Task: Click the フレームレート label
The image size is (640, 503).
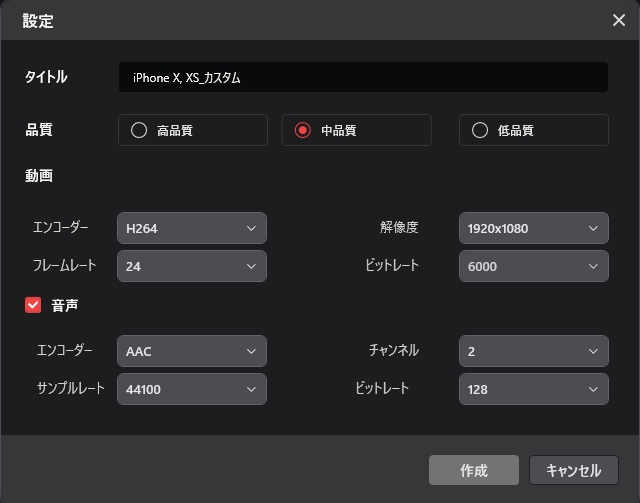Action: 64,265
